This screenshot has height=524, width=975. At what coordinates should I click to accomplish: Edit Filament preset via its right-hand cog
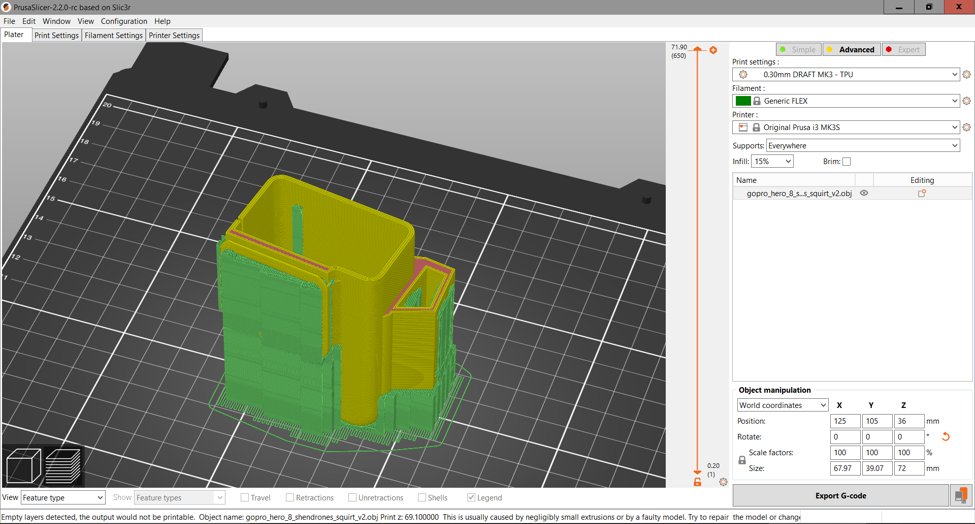[x=966, y=101]
